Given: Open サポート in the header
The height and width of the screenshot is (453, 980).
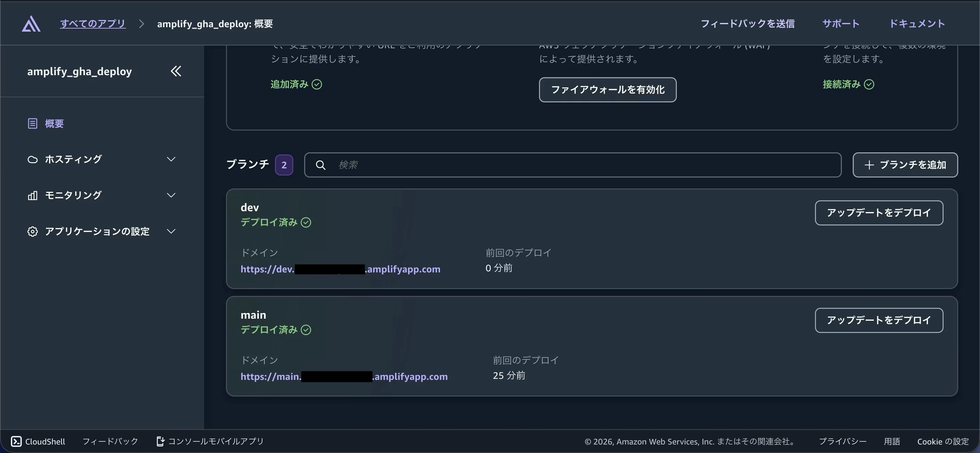Looking at the screenshot, I should click(841, 23).
